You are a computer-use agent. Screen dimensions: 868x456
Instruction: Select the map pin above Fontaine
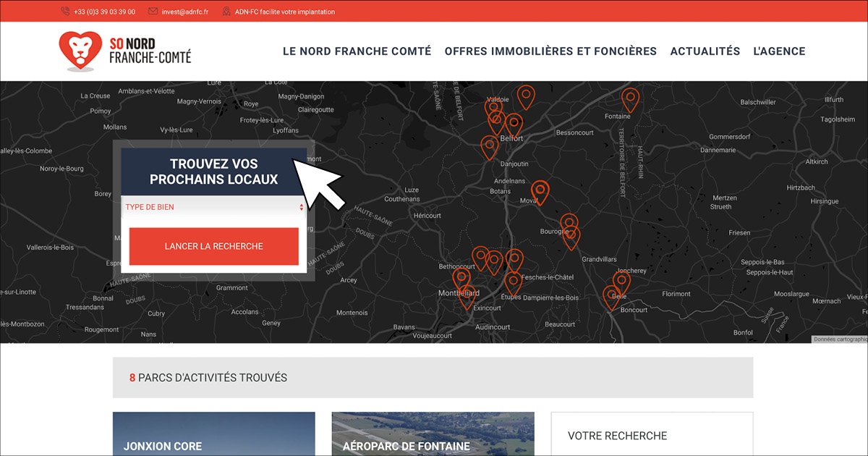point(631,99)
